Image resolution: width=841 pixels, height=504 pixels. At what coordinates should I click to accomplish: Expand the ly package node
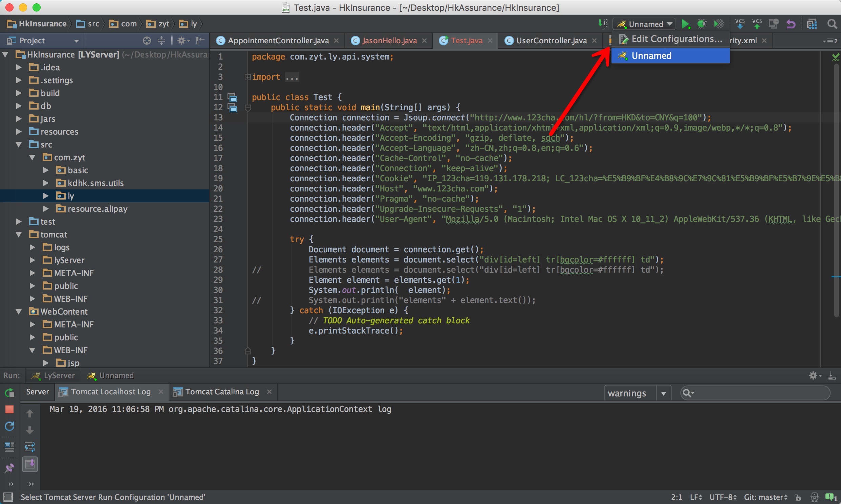pos(46,196)
